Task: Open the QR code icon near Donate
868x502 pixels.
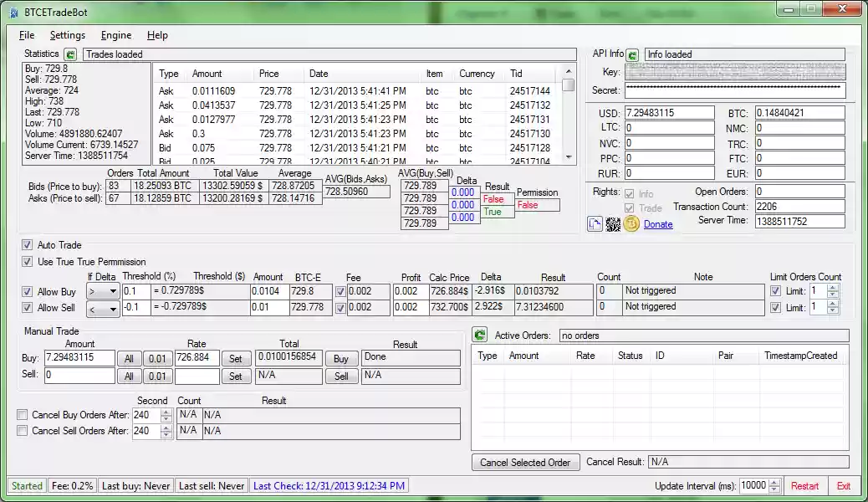Action: pyautogui.click(x=613, y=224)
